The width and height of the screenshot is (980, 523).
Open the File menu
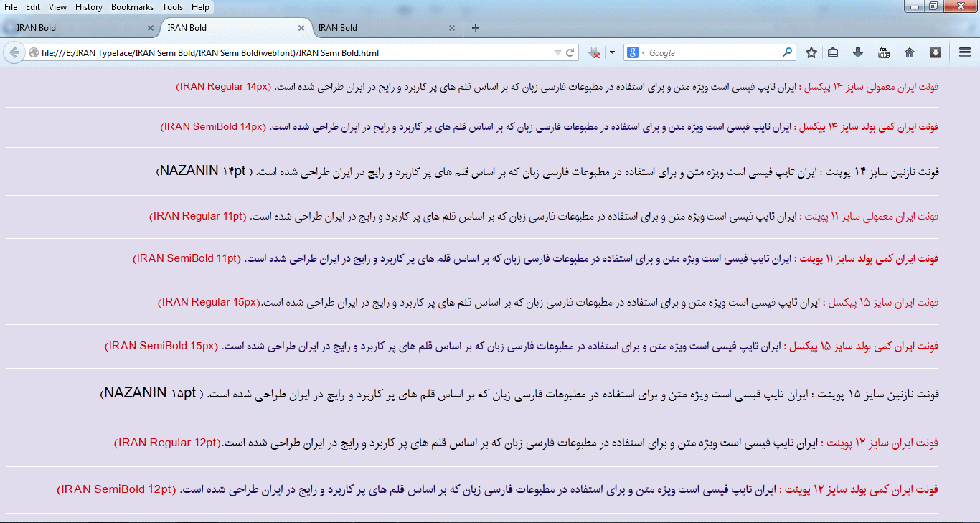coord(11,7)
